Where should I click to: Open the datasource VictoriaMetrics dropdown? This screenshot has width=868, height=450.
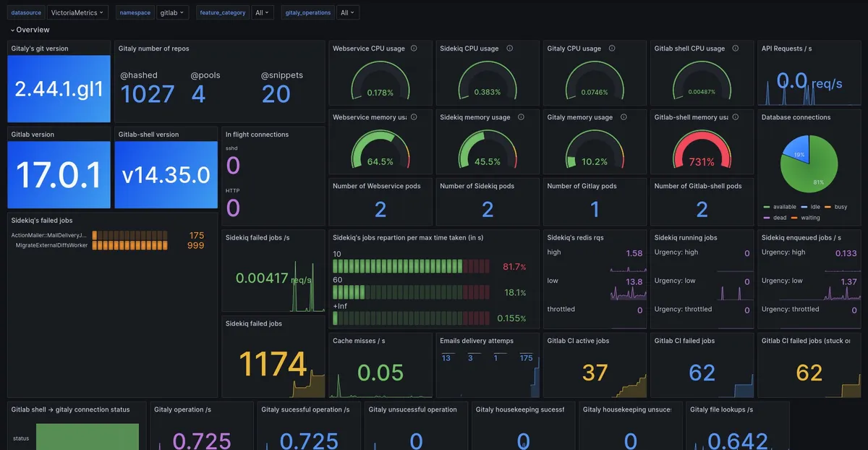[x=78, y=12]
